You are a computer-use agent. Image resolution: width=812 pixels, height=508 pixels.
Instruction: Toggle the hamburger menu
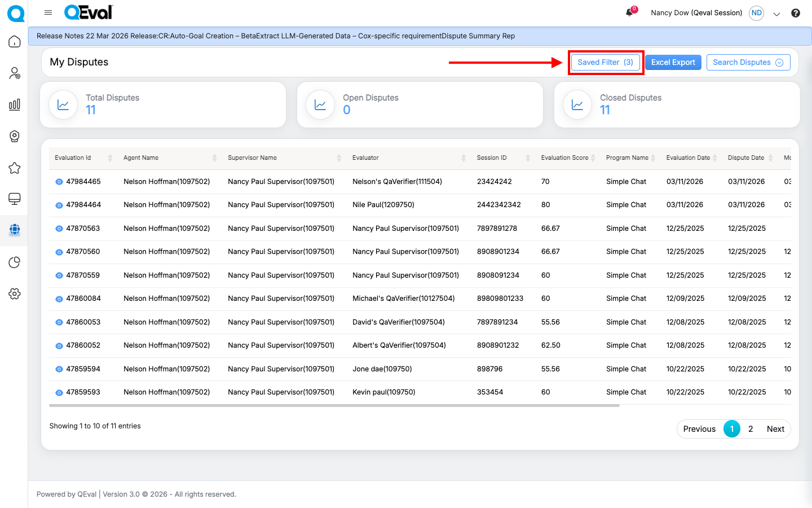pyautogui.click(x=48, y=12)
